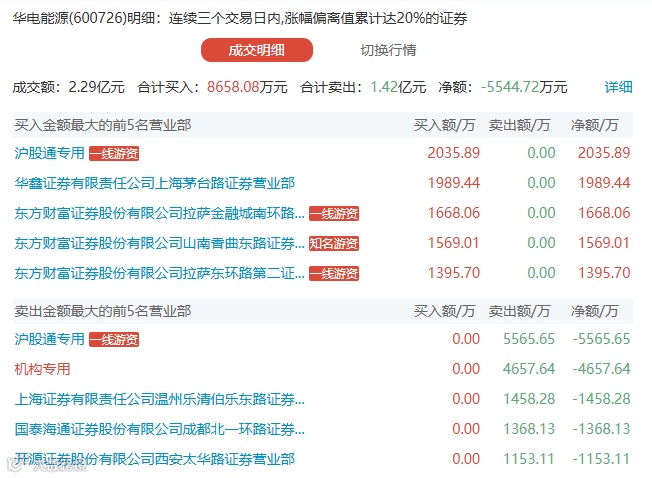Open 国泰海通证券成都北一环路 branch link
The width and height of the screenshot is (652, 478).
point(160,429)
